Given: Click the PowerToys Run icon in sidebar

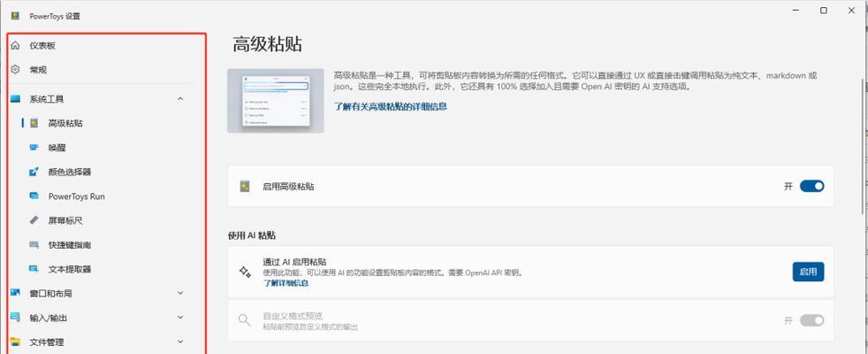Looking at the screenshot, I should 34,196.
